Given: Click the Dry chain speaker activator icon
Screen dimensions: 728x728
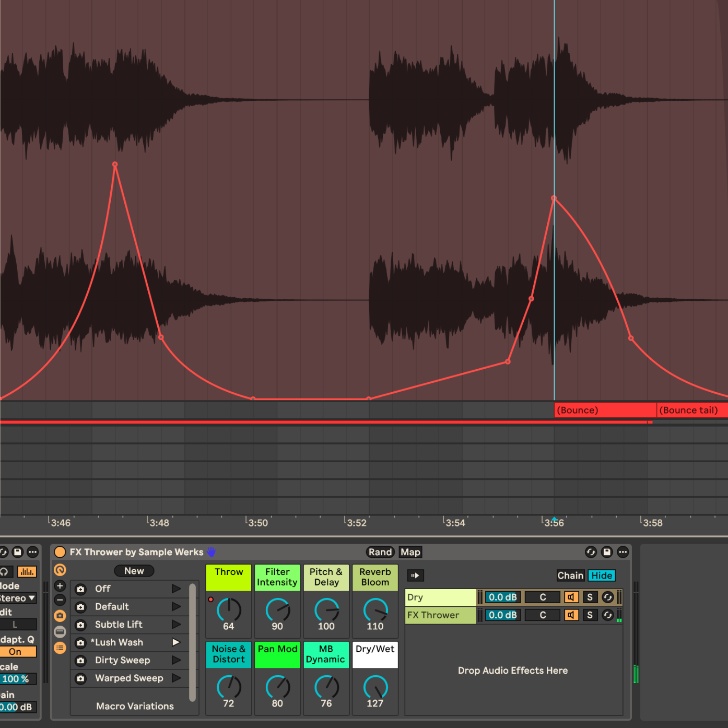Looking at the screenshot, I should pyautogui.click(x=571, y=597).
